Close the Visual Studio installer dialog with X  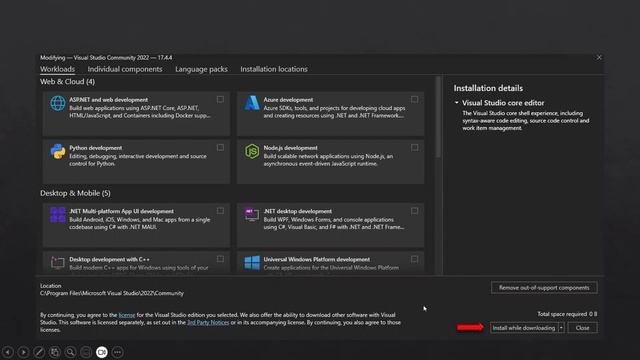pos(599,58)
